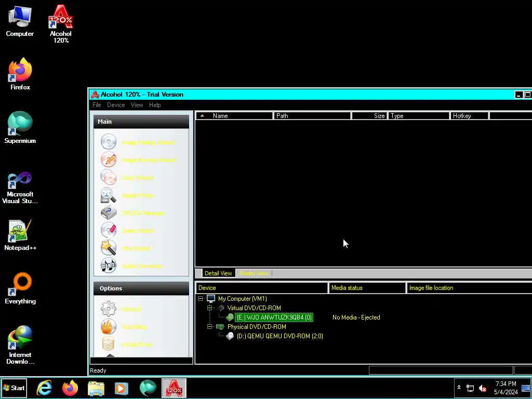Click the Ready status bar text

[98, 370]
